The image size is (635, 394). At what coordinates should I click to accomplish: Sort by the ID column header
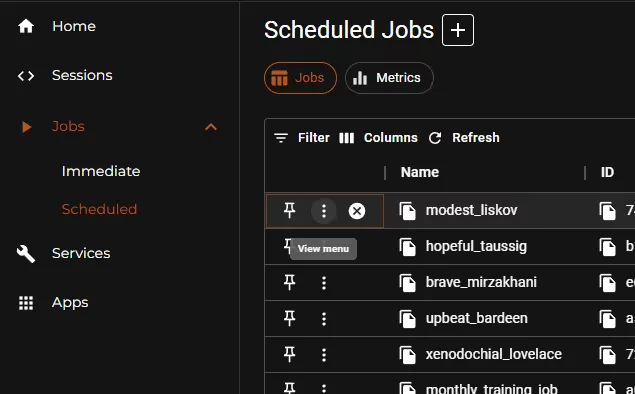[x=607, y=173]
